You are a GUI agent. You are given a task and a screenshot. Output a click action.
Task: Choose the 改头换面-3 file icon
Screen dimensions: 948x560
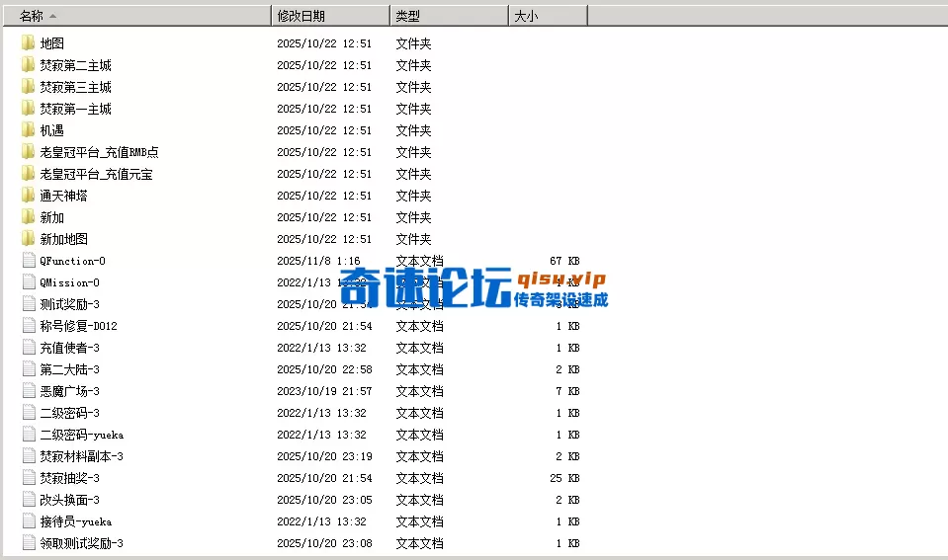pyautogui.click(x=29, y=500)
